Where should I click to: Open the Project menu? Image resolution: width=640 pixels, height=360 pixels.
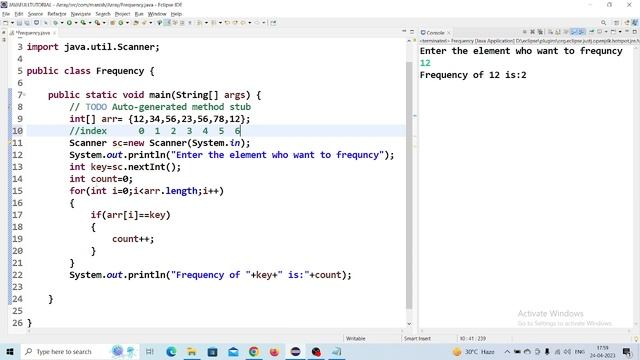[122, 14]
